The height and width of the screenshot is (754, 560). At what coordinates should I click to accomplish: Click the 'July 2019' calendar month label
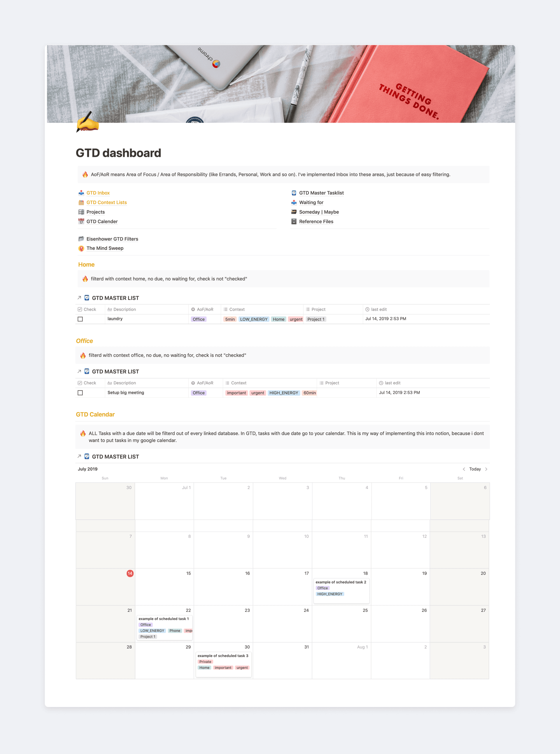point(87,469)
